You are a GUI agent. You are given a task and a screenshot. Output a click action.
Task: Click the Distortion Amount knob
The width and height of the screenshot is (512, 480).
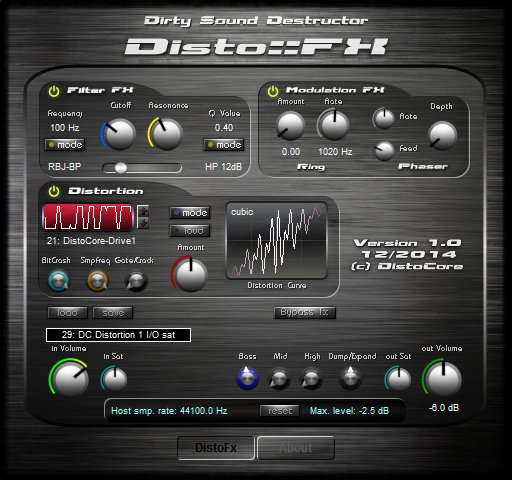[x=190, y=274]
